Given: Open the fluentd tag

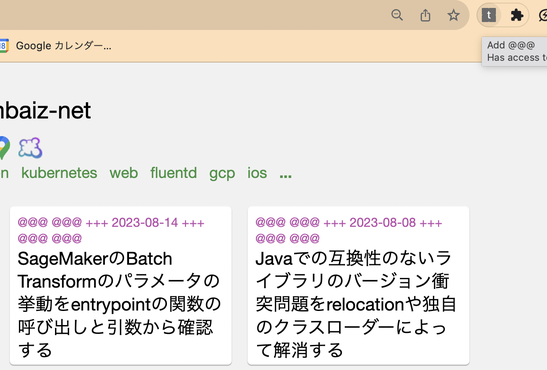Looking at the screenshot, I should (x=174, y=173).
